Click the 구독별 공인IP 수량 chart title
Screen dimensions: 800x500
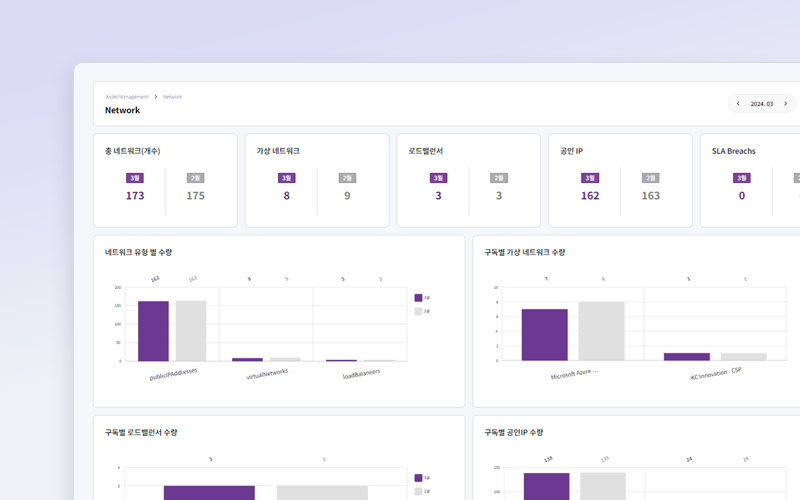(x=513, y=432)
